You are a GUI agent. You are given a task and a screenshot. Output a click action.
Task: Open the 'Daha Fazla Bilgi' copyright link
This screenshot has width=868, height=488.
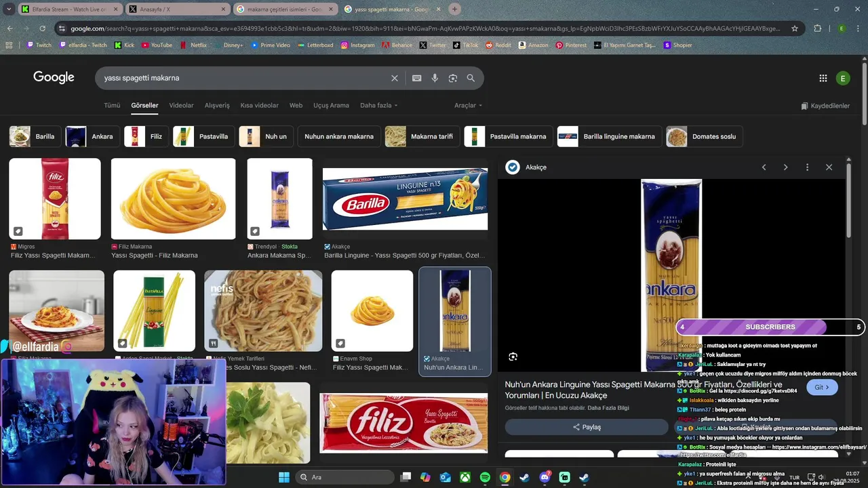[x=608, y=408]
